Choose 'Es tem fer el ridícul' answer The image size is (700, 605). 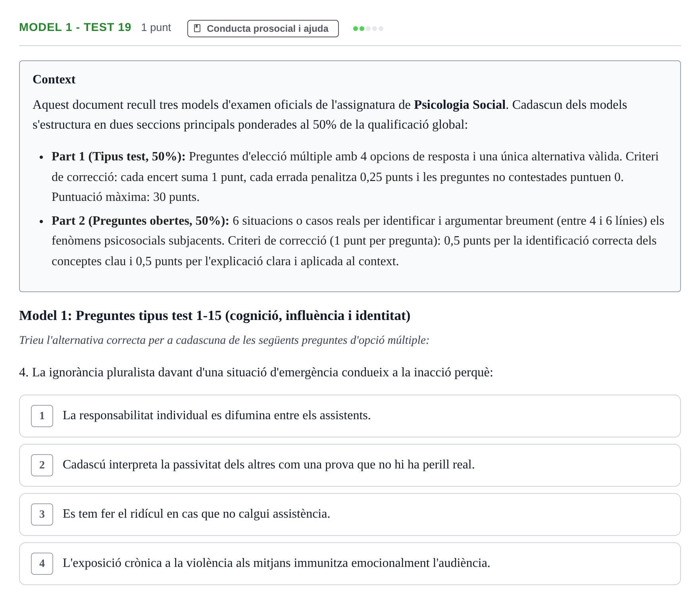click(350, 514)
